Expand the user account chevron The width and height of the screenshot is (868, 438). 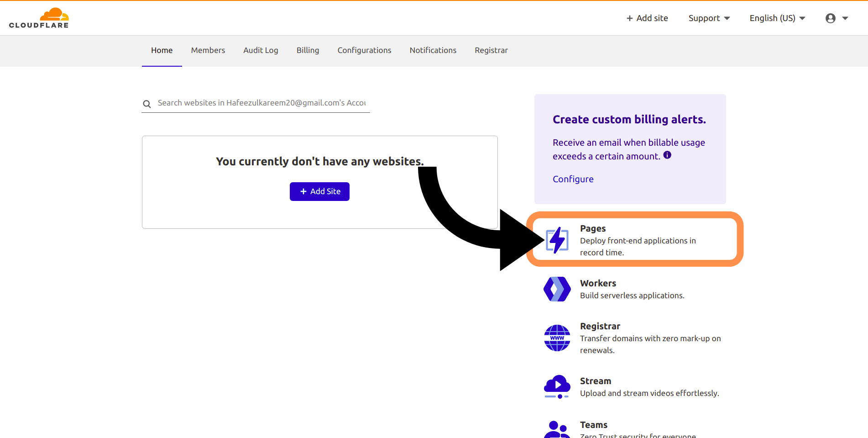coord(845,18)
